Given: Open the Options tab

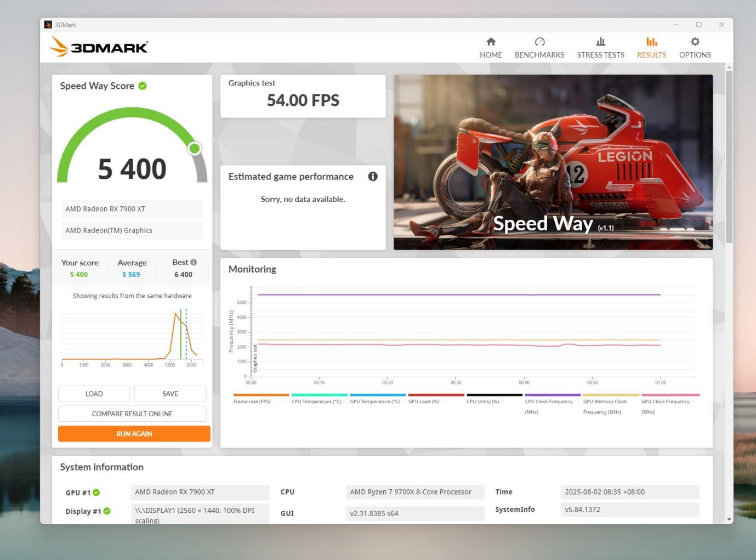Looking at the screenshot, I should [x=695, y=48].
